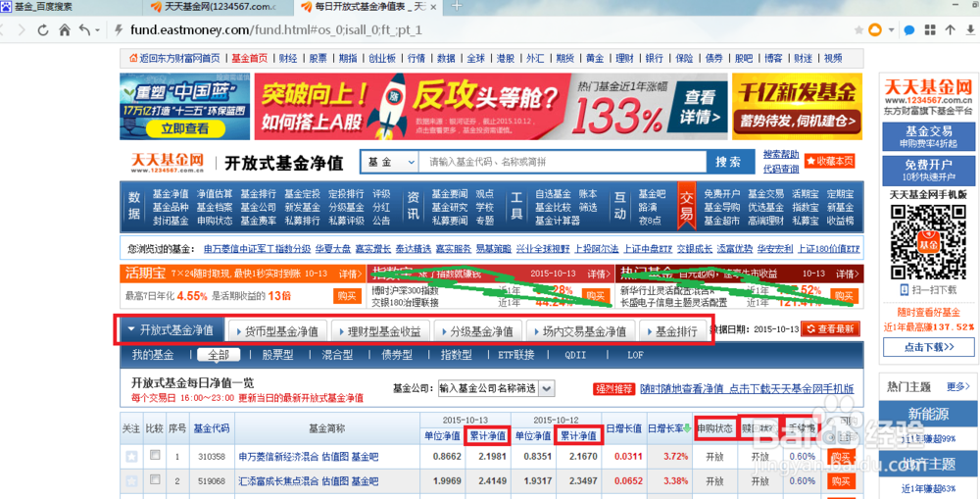Open 更多 in the 热门主题 panel
The image size is (980, 499).
[x=958, y=387]
